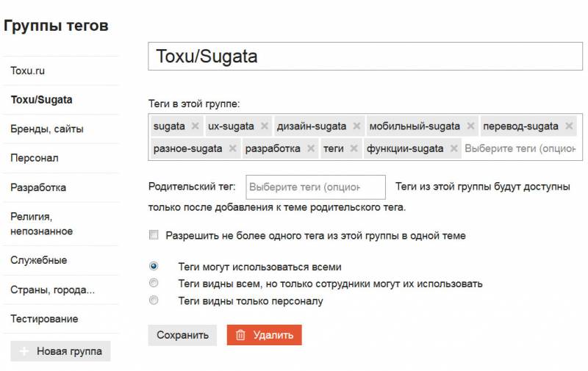The height and width of the screenshot is (371, 588).
Task: Click the Сохранить button
Action: click(182, 335)
